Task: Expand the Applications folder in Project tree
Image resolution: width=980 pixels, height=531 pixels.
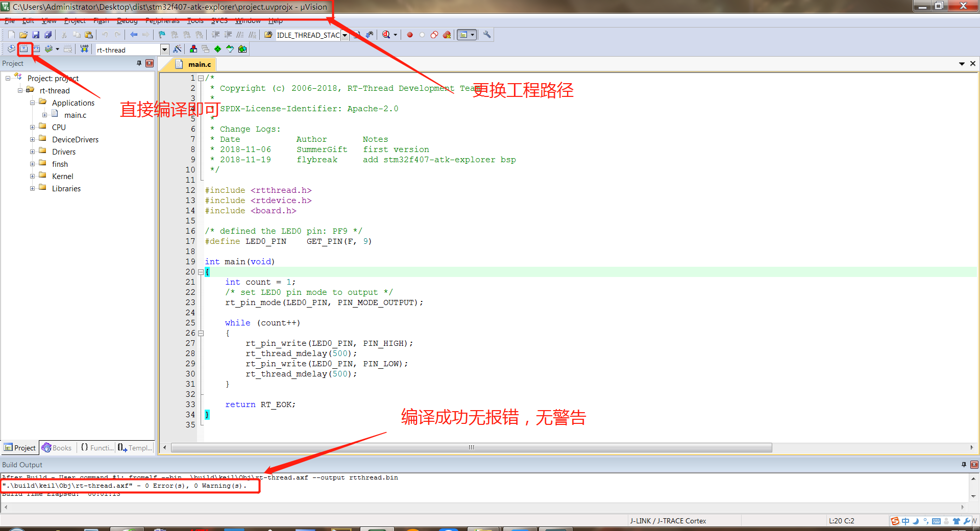Action: click(32, 103)
